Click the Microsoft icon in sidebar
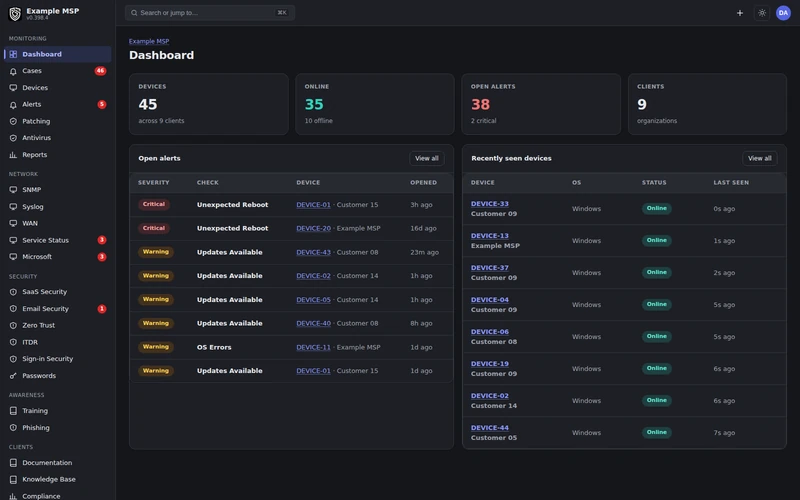Viewport: 800px width, 500px height. (x=13, y=257)
